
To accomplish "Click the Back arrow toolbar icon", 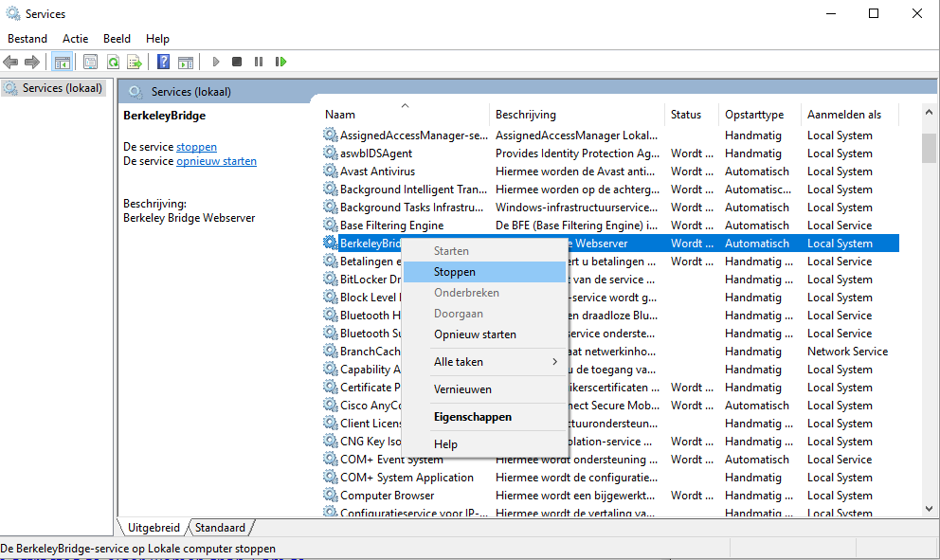I will click(10, 62).
